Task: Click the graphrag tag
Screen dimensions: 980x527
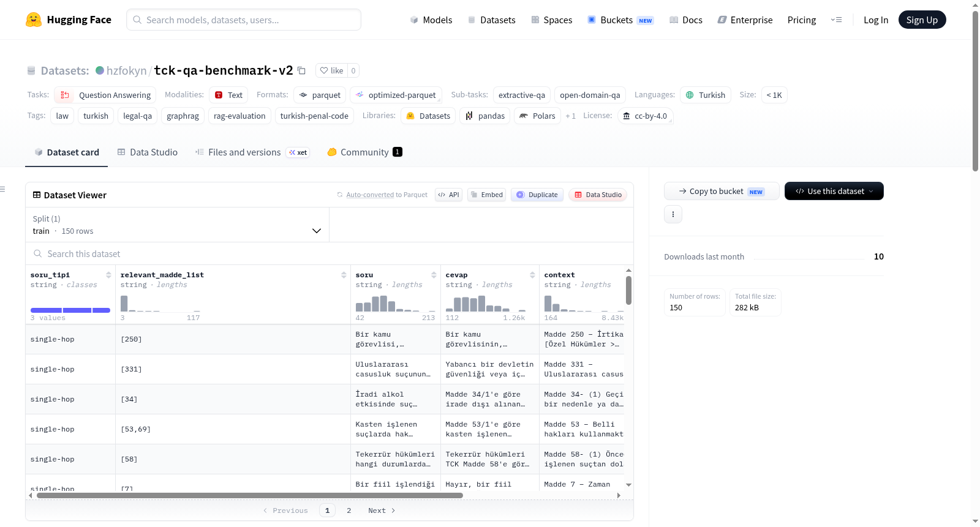Action: (183, 116)
